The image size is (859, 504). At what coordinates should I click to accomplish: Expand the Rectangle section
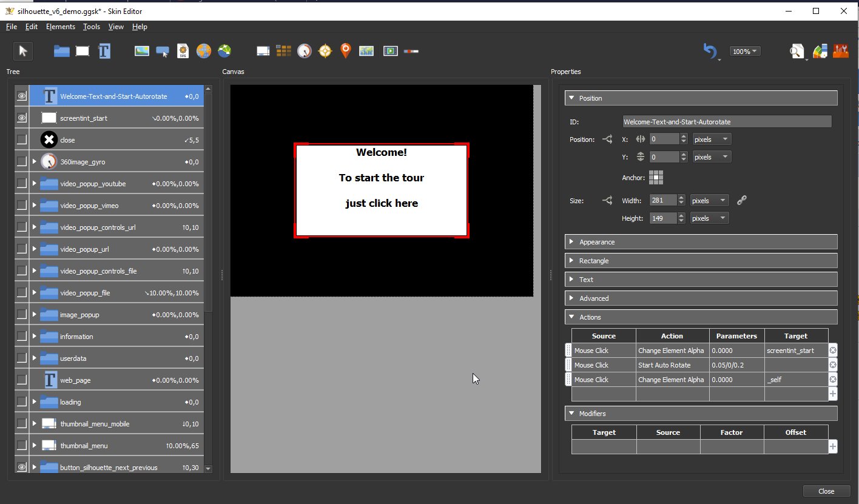tap(701, 261)
